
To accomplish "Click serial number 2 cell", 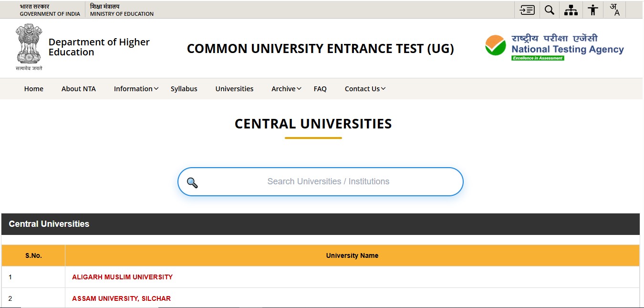I will click(x=33, y=298).
